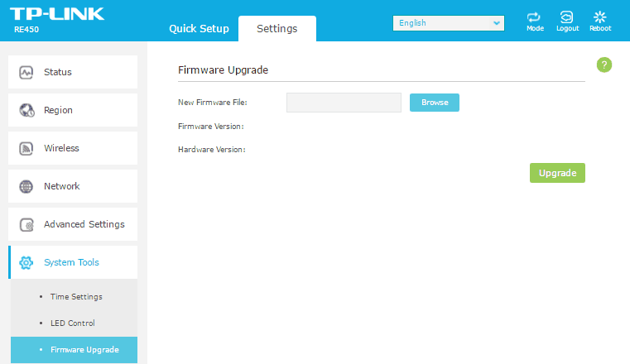Screen dimensions: 630x364
Task: Switch to the Quick Setup tab
Action: coord(199,28)
